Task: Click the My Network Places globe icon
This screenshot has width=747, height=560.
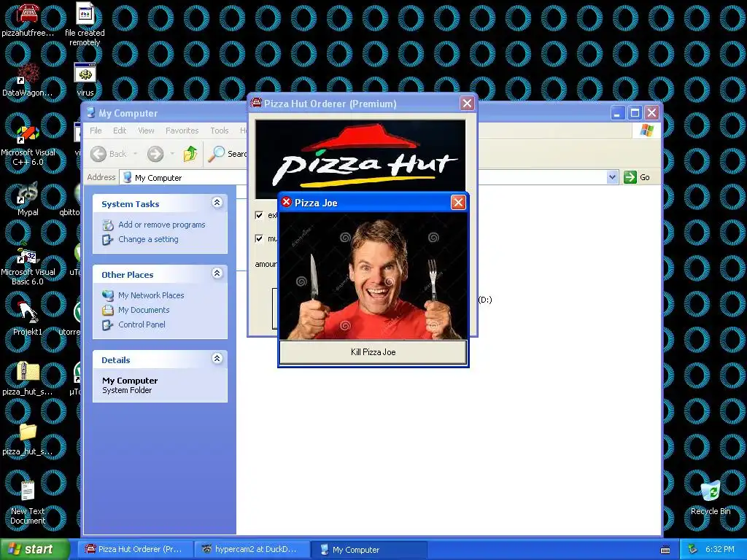Action: pos(108,295)
